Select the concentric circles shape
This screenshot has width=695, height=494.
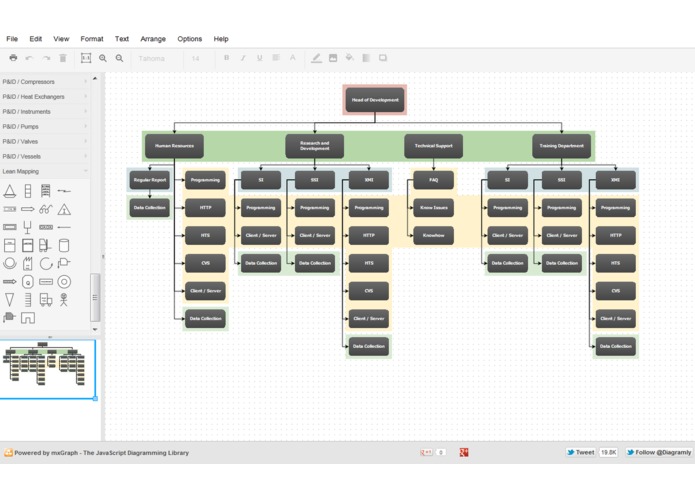(64, 282)
